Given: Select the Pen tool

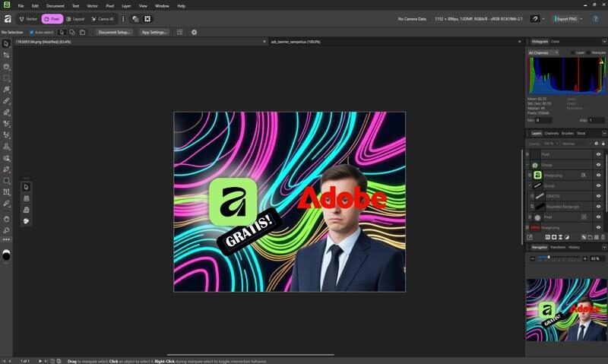Looking at the screenshot, I should 6,169.
